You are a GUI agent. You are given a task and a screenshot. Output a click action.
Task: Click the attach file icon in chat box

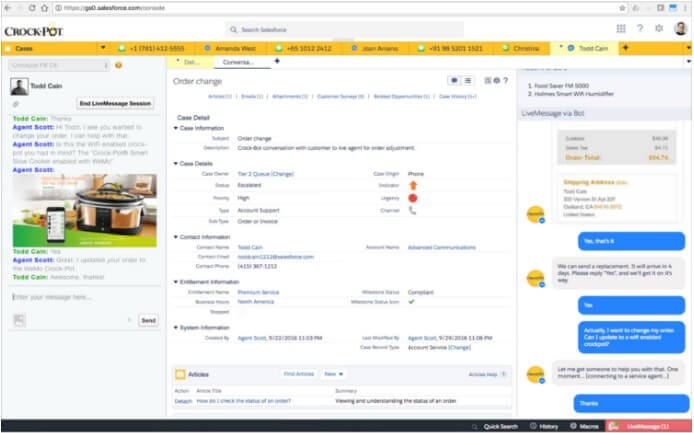coord(19,320)
